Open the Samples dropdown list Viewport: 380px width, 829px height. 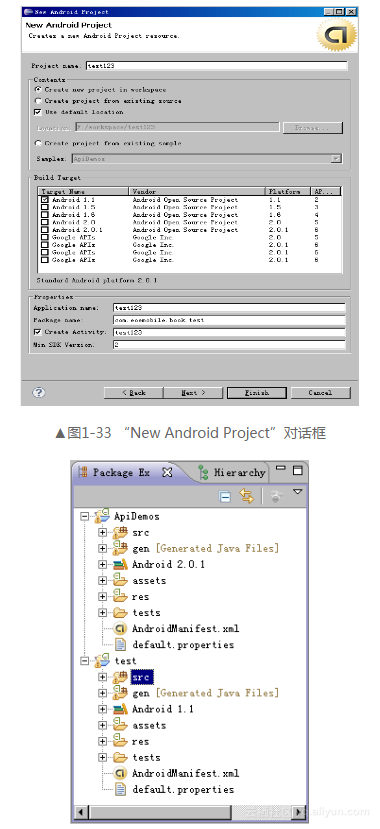[x=336, y=159]
